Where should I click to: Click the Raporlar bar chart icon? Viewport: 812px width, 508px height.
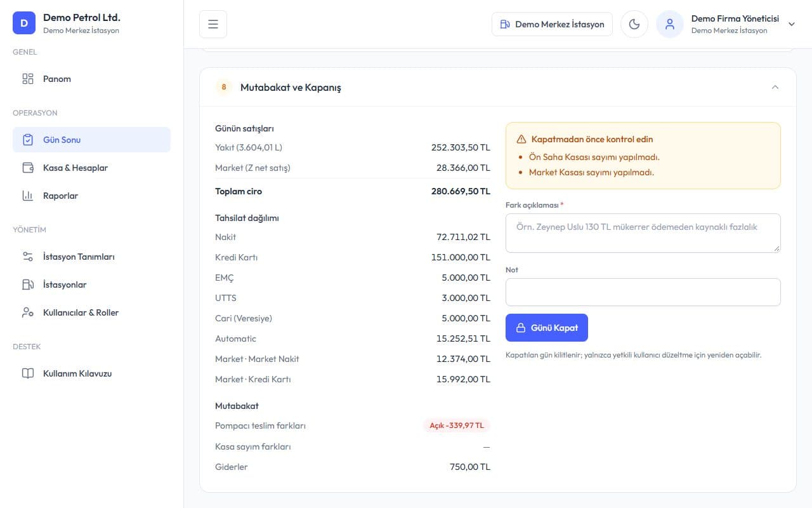pos(28,196)
